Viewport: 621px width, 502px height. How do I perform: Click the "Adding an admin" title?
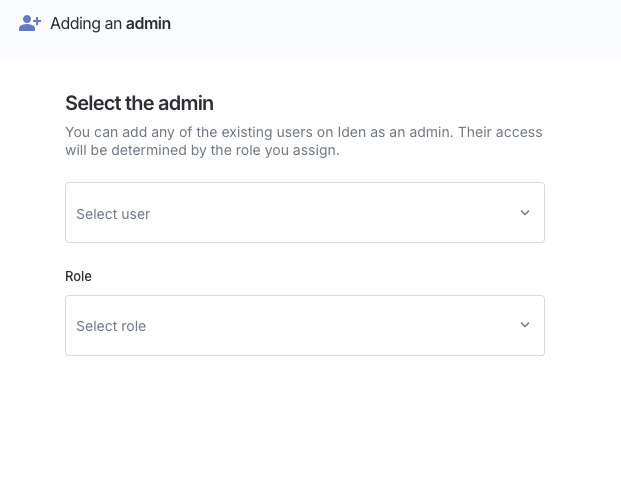tap(110, 23)
